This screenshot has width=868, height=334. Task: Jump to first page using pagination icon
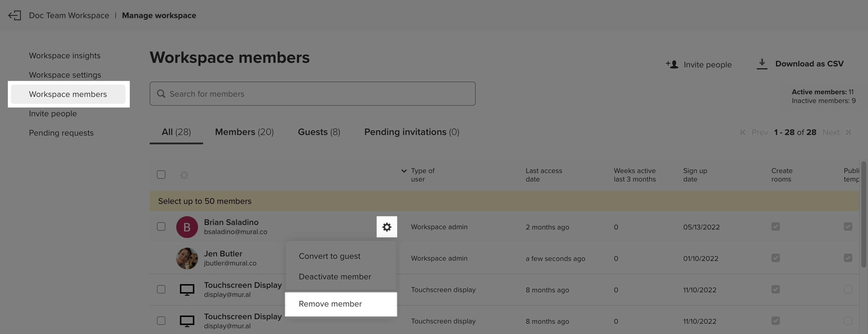tap(743, 132)
